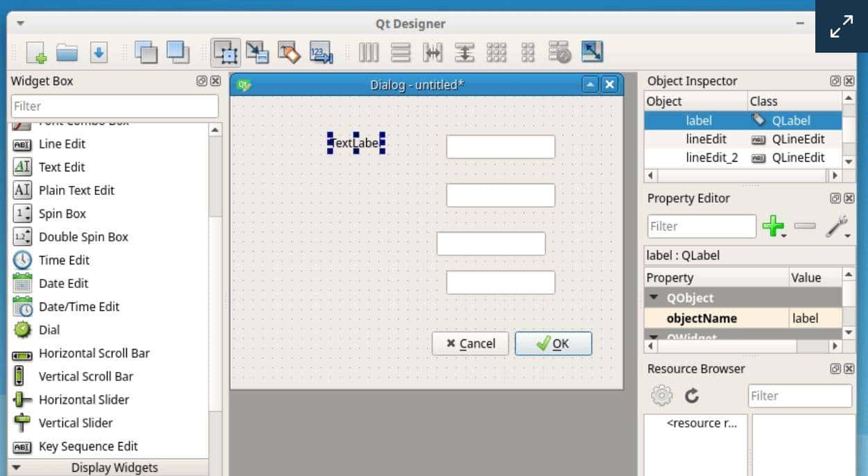Reload resources in Resource Browser
The image size is (868, 476).
click(692, 396)
